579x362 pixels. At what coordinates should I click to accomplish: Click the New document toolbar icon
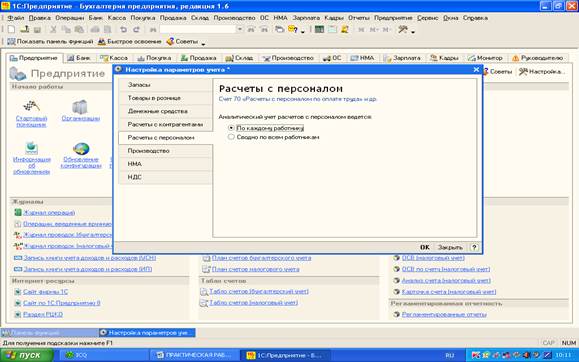click(11, 30)
